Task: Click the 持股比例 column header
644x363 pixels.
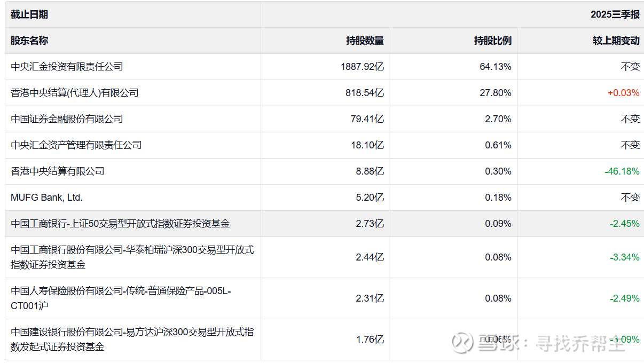Action: pyautogui.click(x=453, y=41)
